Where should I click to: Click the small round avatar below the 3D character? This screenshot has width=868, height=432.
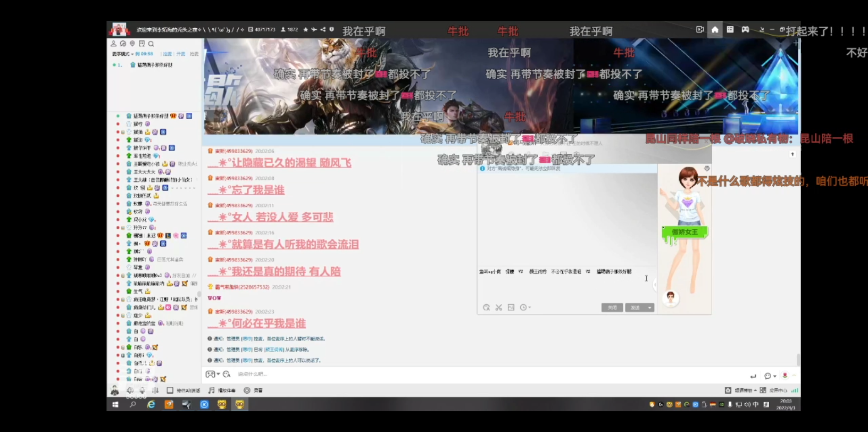pos(671,297)
